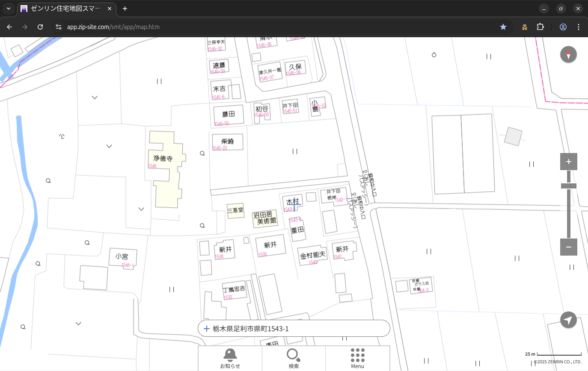Expand the tab search dropdown arrow
The height and width of the screenshot is (371, 588).
click(x=8, y=9)
